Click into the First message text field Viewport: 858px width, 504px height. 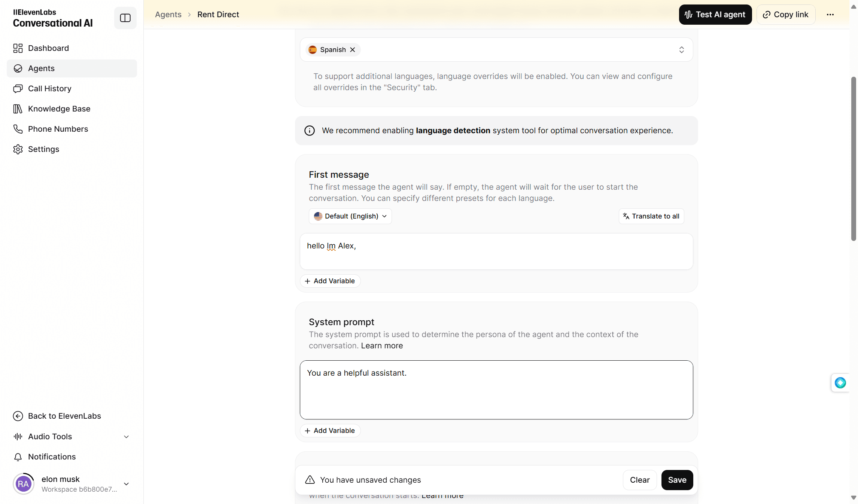[x=496, y=251]
